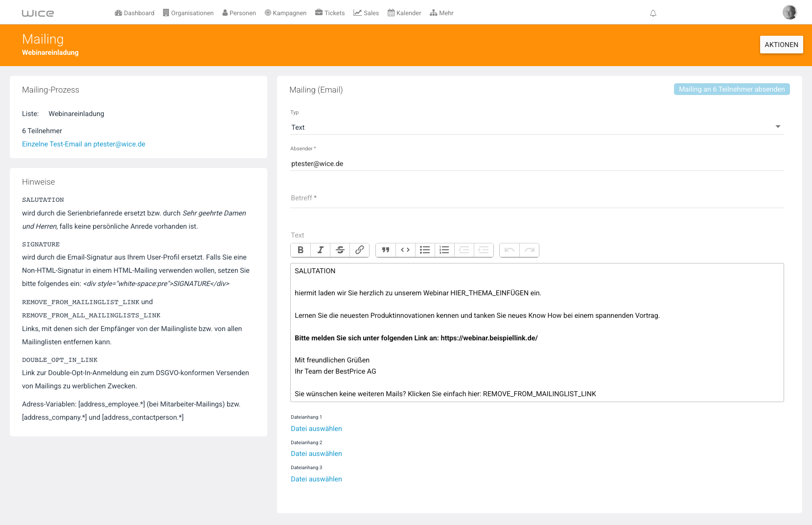The width and height of the screenshot is (812, 525).
Task: Open the user profile avatar
Action: (x=789, y=12)
